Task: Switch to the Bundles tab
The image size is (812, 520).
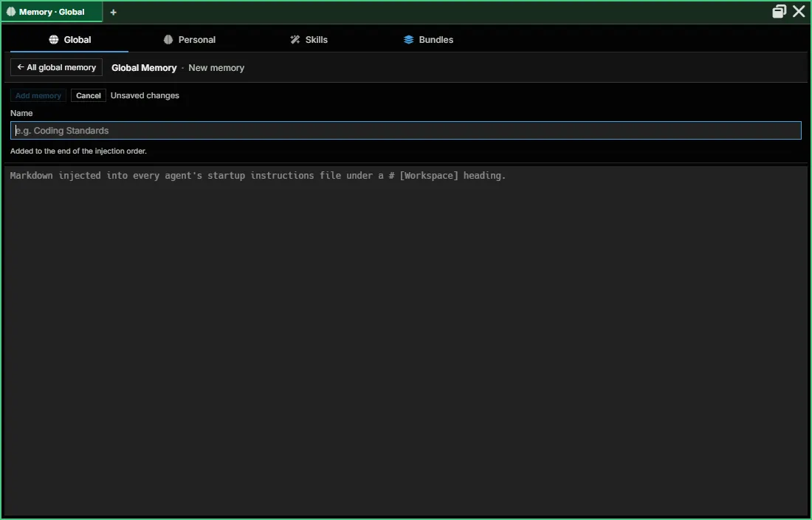Action: pyautogui.click(x=428, y=40)
